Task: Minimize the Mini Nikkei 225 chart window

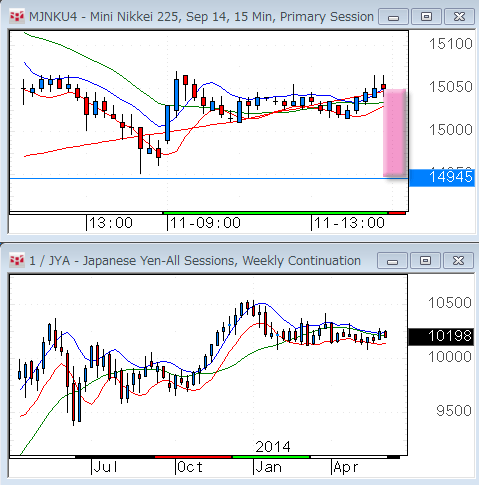Action: [x=393, y=17]
